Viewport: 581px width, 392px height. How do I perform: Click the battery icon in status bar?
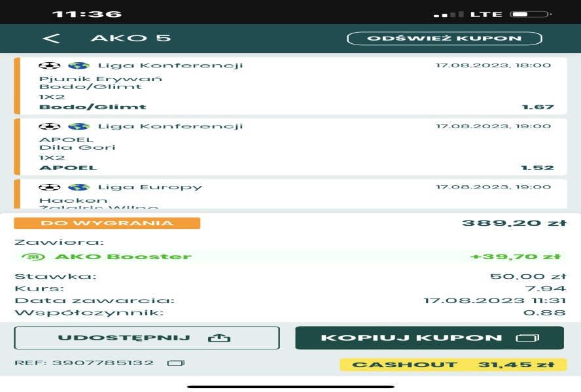(531, 14)
